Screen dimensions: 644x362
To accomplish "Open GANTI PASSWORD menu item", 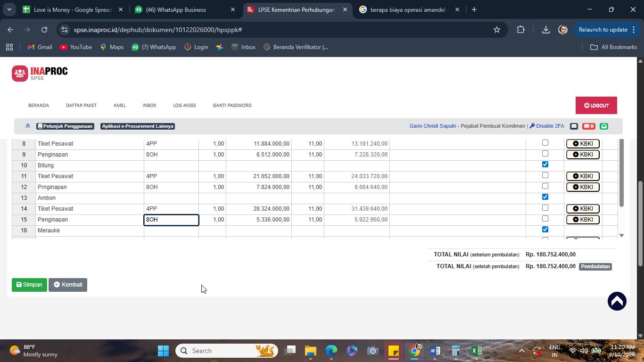I will pyautogui.click(x=232, y=106).
